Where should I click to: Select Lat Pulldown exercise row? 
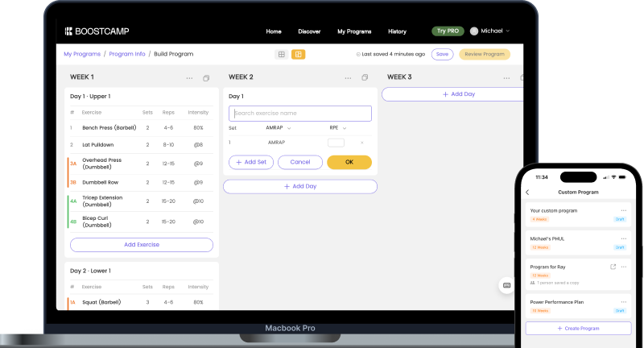click(142, 145)
